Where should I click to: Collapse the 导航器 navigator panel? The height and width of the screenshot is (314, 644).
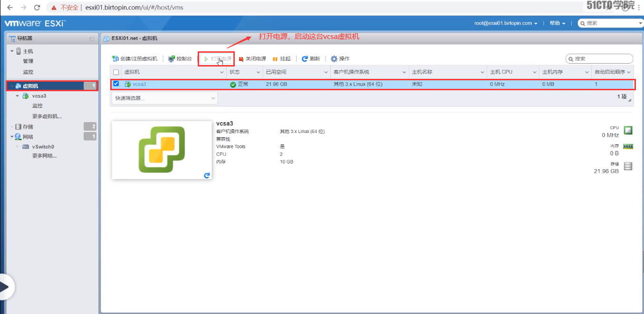[92, 38]
